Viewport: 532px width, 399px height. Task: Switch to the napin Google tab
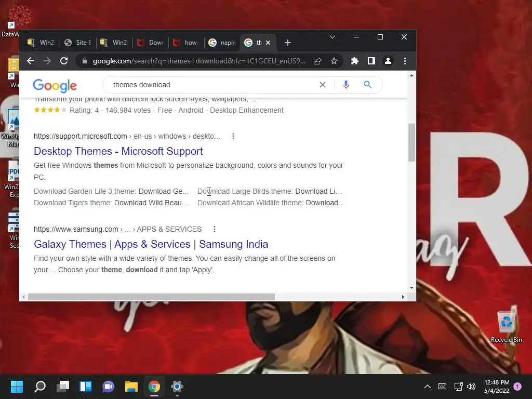pyautogui.click(x=222, y=43)
